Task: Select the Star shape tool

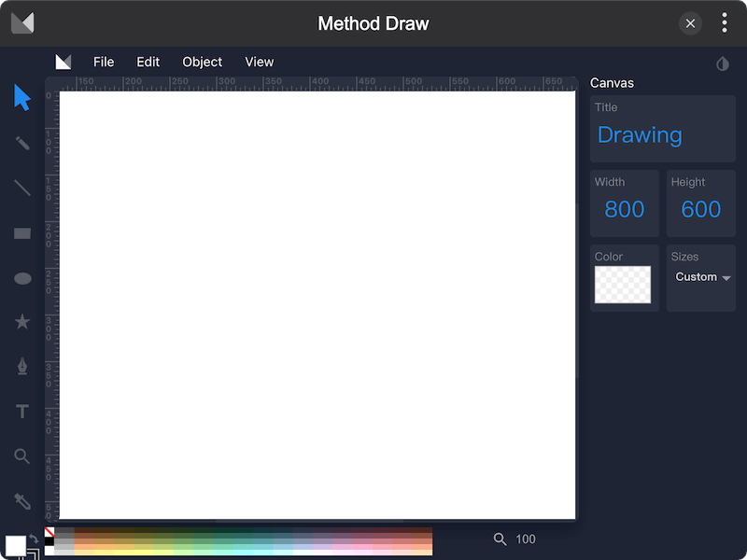Action: tap(22, 322)
